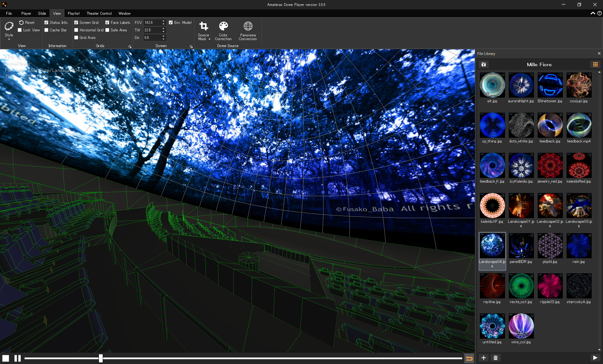The width and height of the screenshot is (603, 364).
Task: Enable the Horizontal Grid checkbox
Action: 76,30
